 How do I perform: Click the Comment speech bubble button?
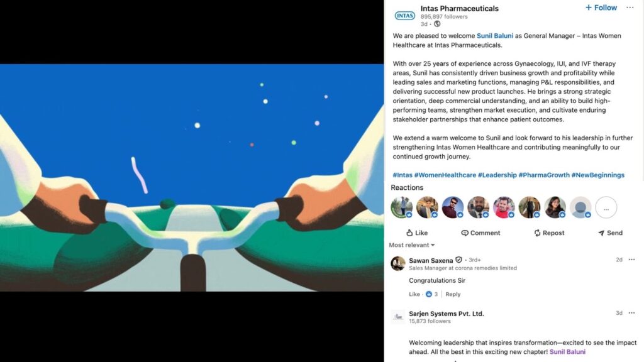coord(480,233)
